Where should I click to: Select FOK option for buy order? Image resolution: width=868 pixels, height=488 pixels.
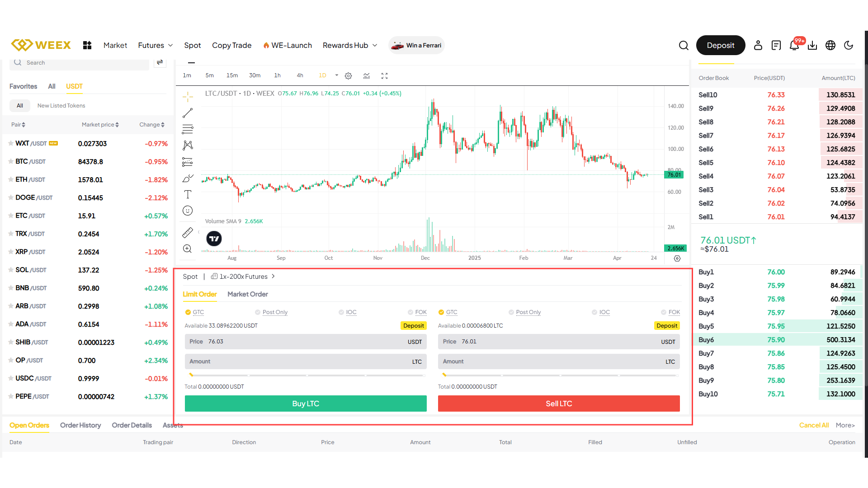(417, 312)
